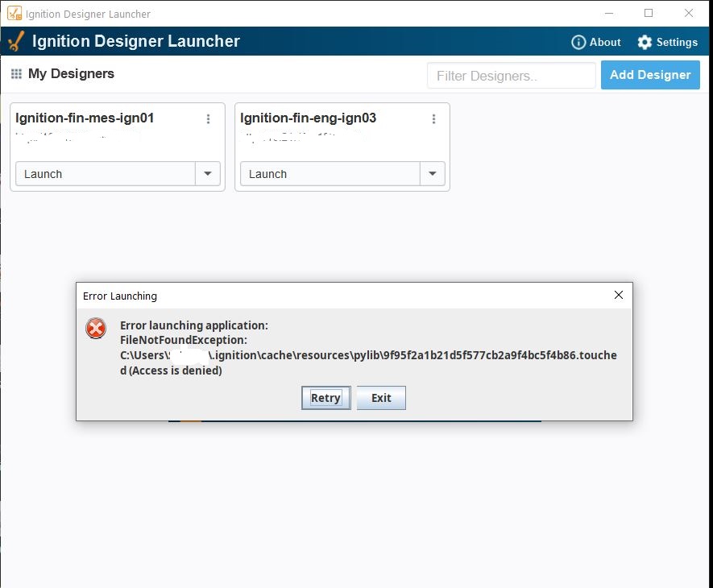Select the Ignition-fin-eng-ign03 card title
The image size is (713, 588).
[x=309, y=118]
